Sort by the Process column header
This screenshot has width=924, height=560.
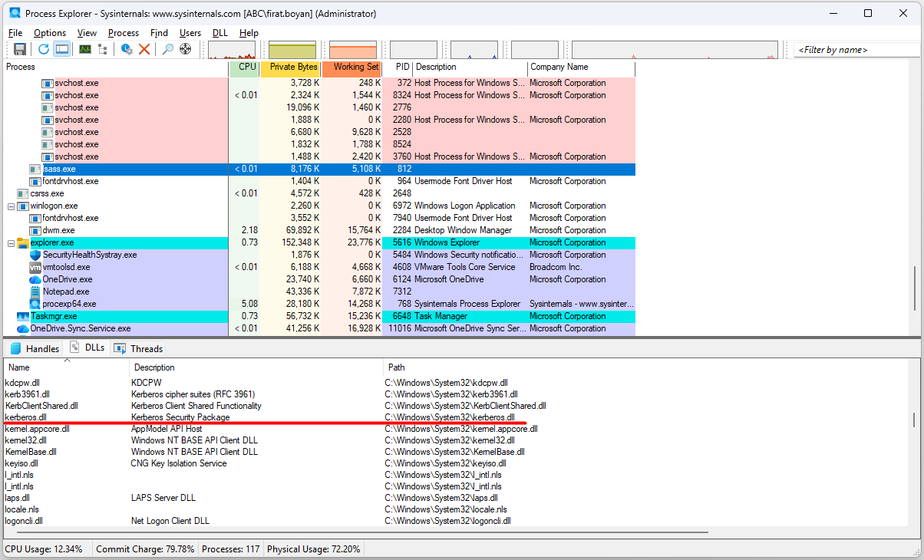point(115,68)
